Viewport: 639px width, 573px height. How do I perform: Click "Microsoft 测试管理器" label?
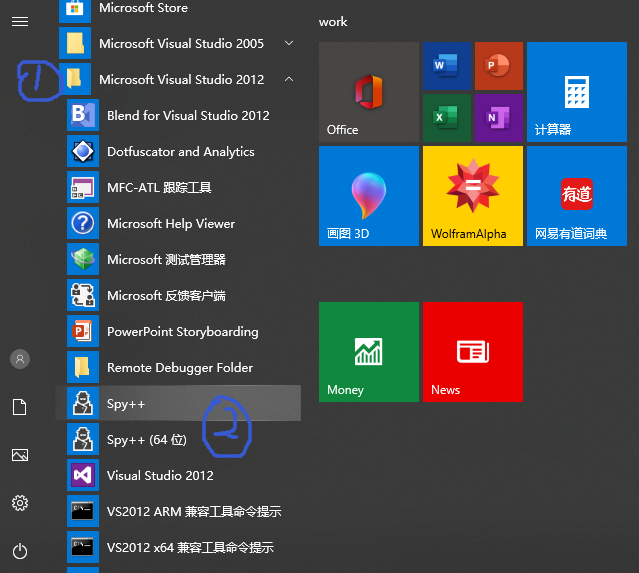pyautogui.click(x=166, y=260)
